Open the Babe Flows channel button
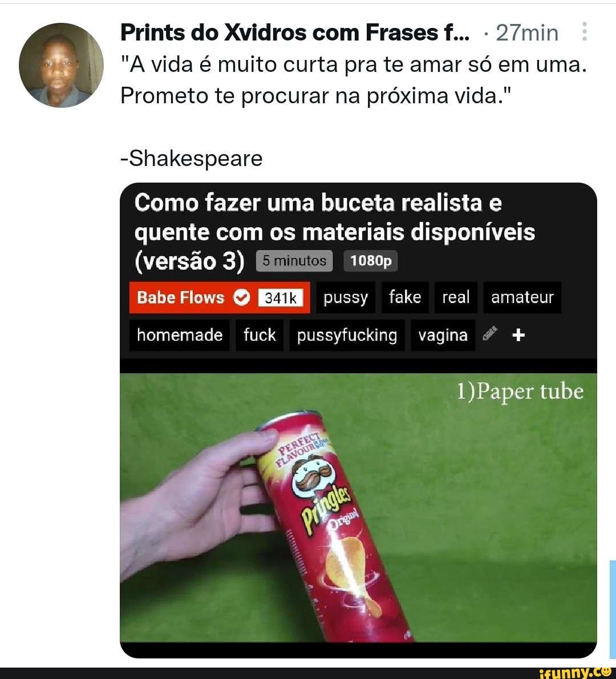Image resolution: width=616 pixels, height=679 pixels. pos(220,297)
